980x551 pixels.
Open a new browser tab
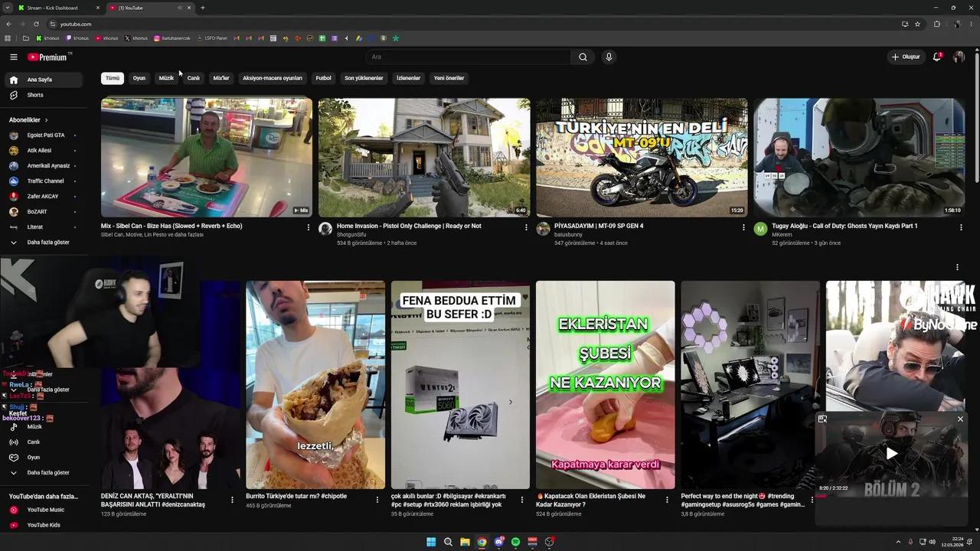pyautogui.click(x=202, y=8)
